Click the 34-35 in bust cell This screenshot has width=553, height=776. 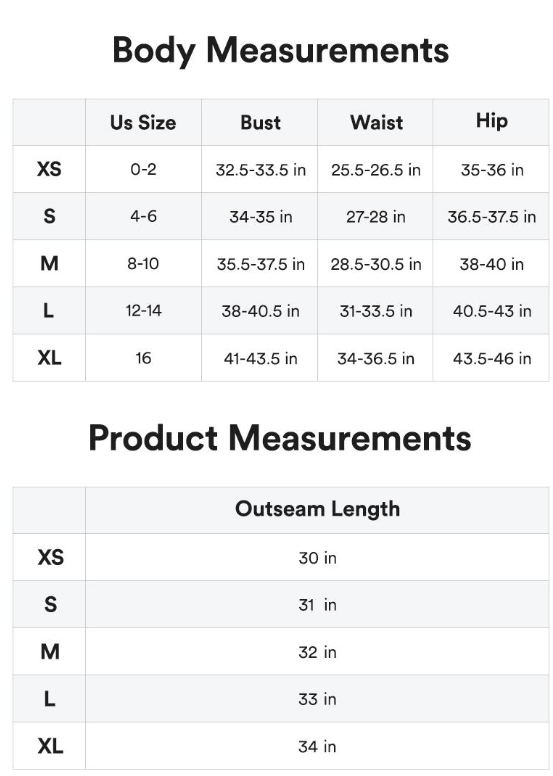(259, 216)
